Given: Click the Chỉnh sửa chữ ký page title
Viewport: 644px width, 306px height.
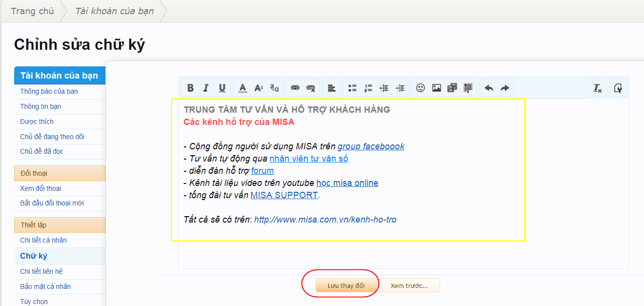Looking at the screenshot, I should click(x=80, y=44).
